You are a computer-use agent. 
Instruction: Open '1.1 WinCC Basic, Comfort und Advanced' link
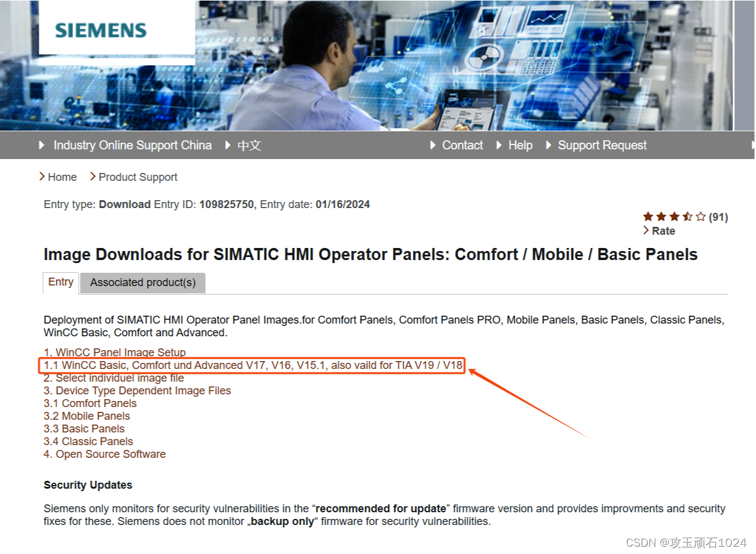coord(253,365)
